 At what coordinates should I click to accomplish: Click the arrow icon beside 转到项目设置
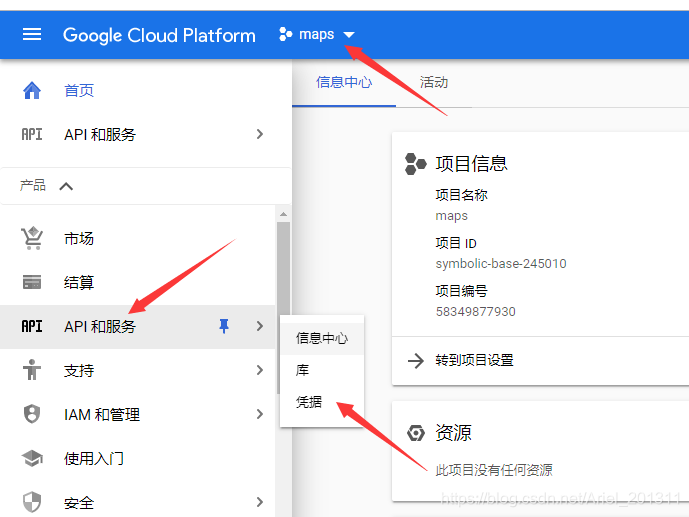(416, 361)
